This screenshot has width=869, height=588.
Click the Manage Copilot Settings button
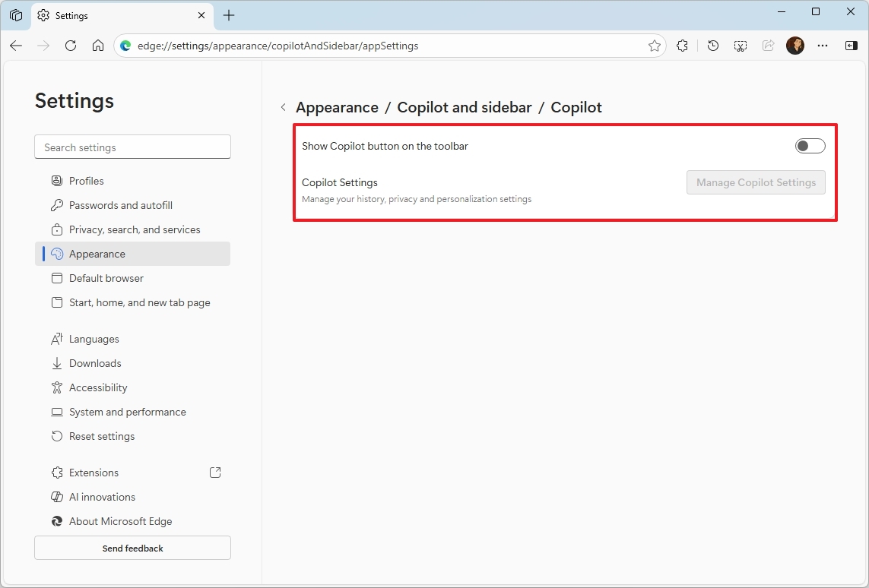coord(755,182)
